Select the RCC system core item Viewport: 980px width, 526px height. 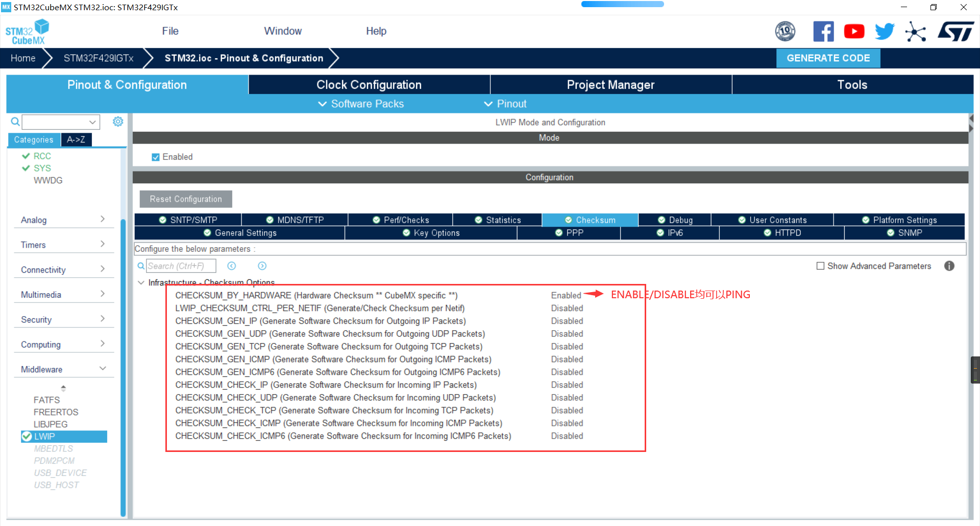point(42,156)
